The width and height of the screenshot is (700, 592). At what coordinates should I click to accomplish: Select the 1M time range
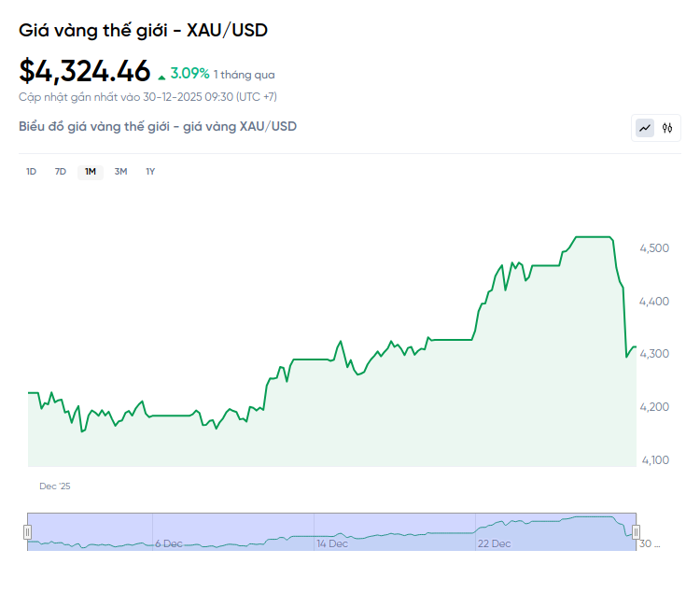[x=91, y=172]
